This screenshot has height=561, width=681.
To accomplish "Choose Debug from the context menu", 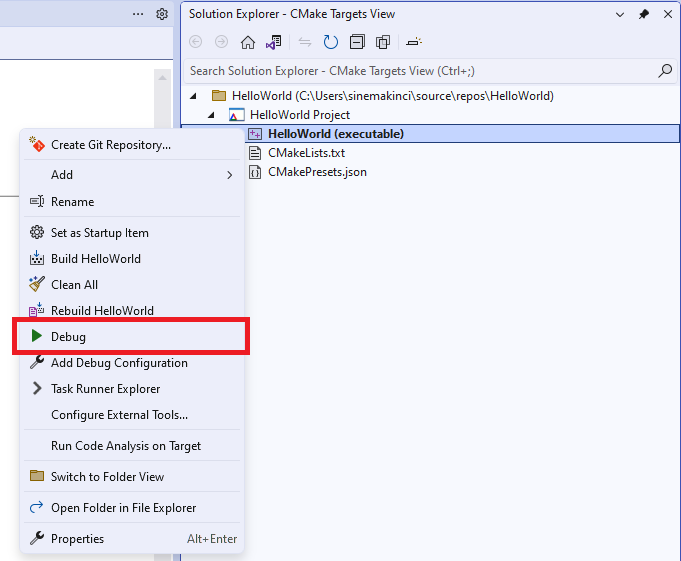I will pos(132,337).
